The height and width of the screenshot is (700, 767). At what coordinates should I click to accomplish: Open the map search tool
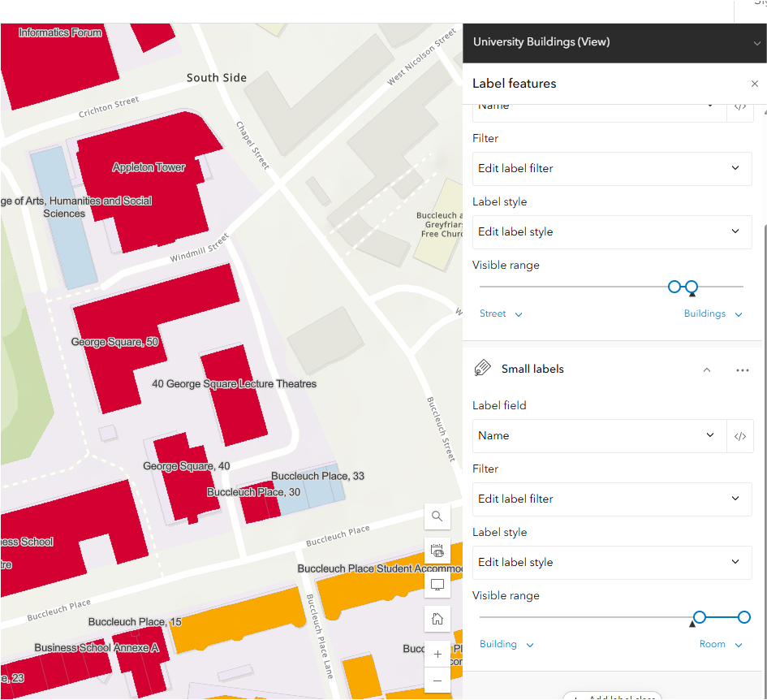tap(437, 516)
